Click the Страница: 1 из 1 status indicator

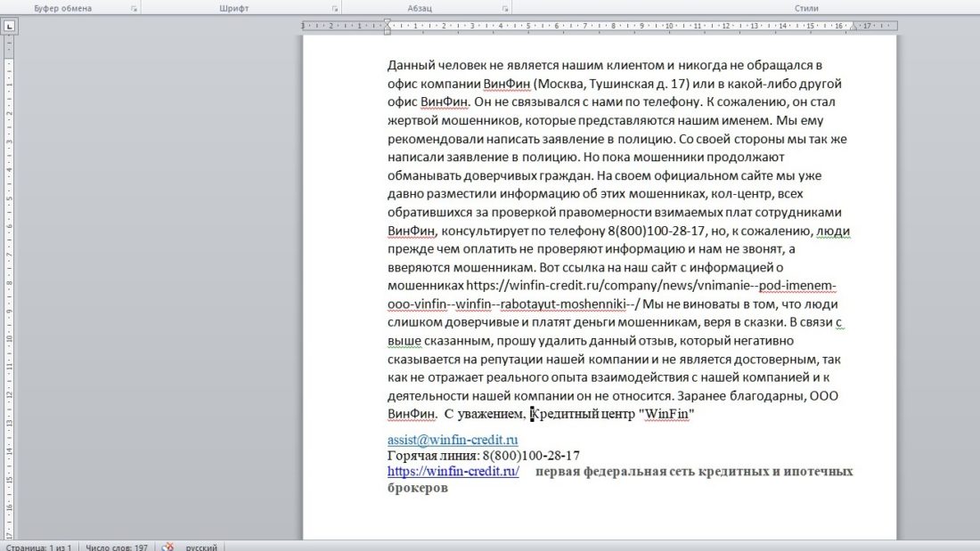coord(38,547)
